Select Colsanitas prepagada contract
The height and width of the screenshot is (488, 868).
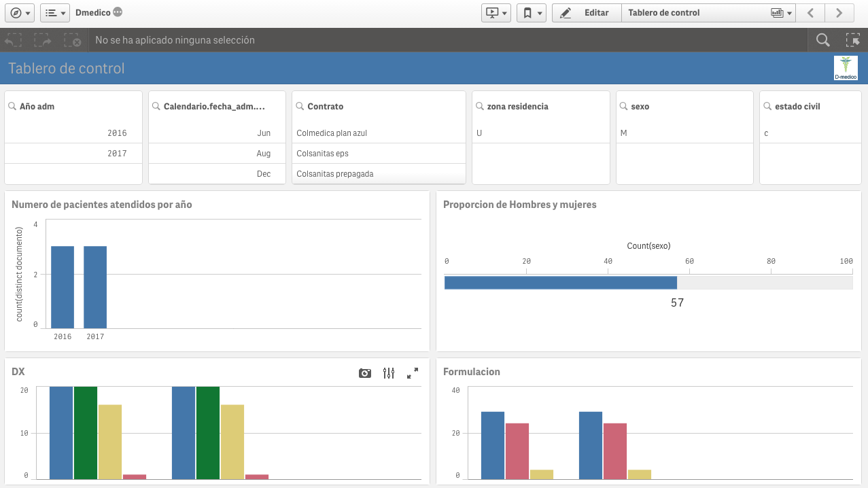click(x=379, y=174)
